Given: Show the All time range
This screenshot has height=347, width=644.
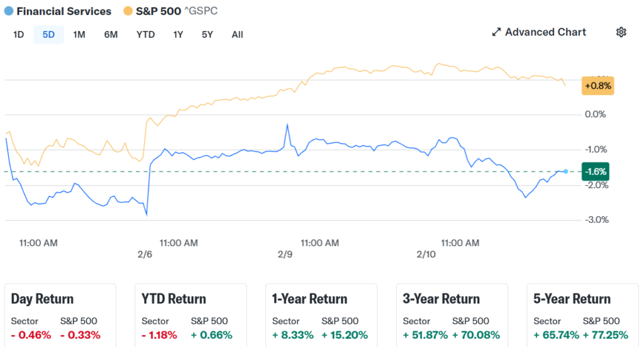Looking at the screenshot, I should pos(237,35).
